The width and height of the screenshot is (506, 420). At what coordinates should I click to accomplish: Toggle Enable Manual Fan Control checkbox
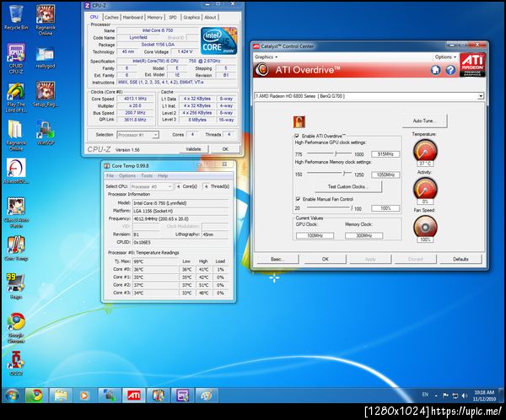[x=298, y=199]
